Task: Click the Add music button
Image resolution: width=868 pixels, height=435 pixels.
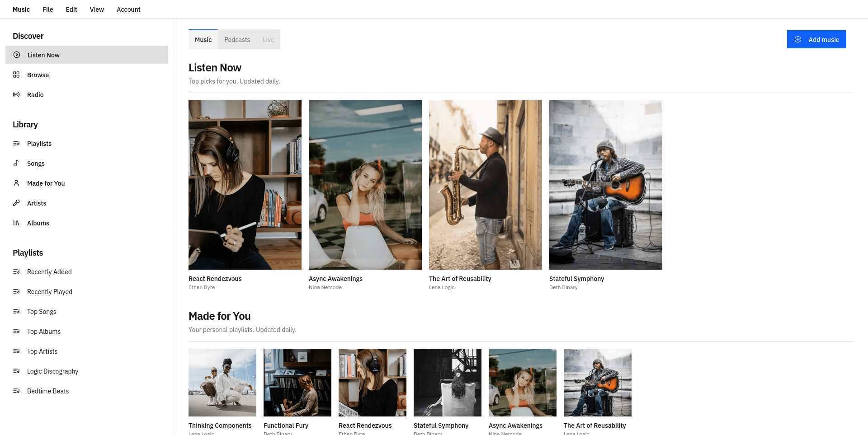Action: coord(816,39)
